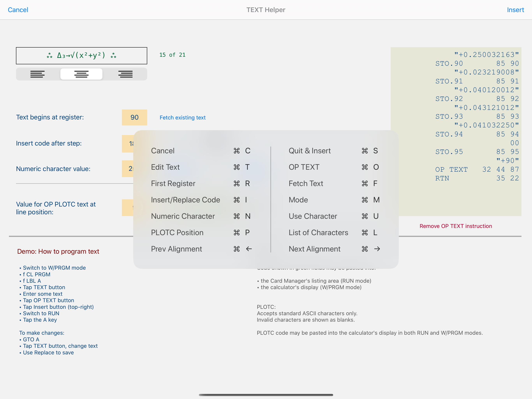
Task: Choose Edit Text in shortcut overlay
Action: [165, 167]
